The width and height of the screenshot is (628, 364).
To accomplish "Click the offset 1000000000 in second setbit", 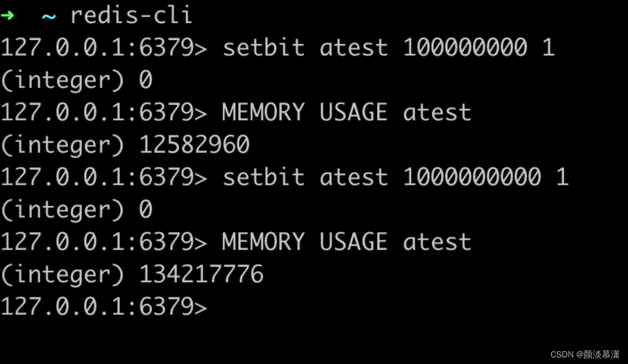I will pos(472,177).
